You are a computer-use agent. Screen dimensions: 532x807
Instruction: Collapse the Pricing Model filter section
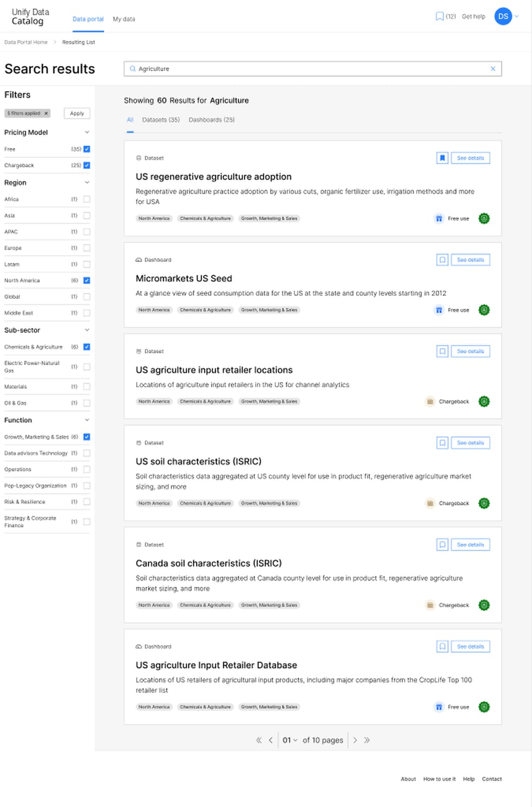(87, 132)
